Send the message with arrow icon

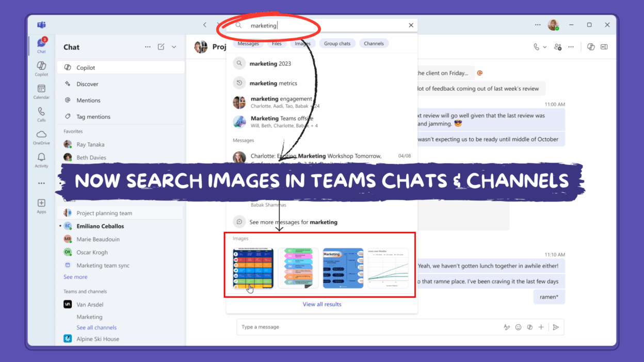pos(556,327)
